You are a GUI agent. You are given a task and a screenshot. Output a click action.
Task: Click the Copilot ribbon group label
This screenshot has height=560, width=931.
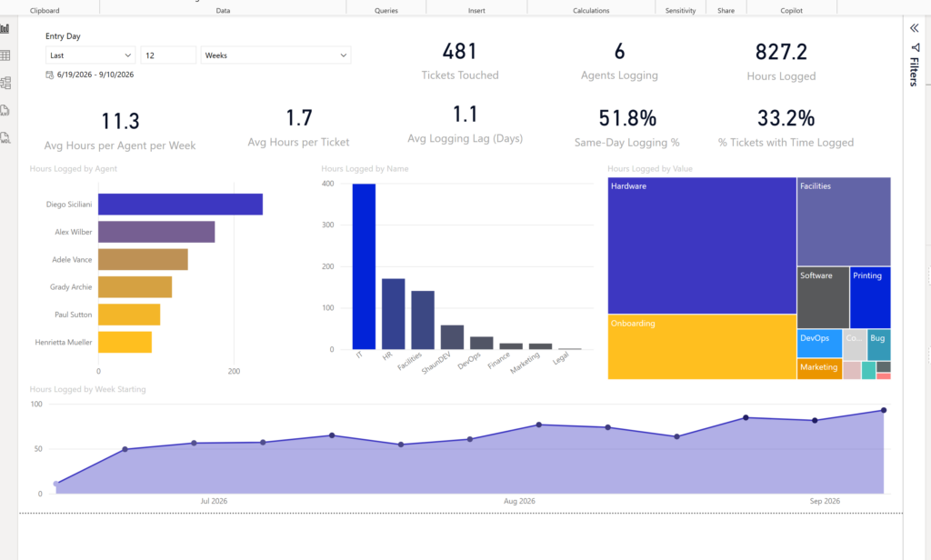(792, 11)
